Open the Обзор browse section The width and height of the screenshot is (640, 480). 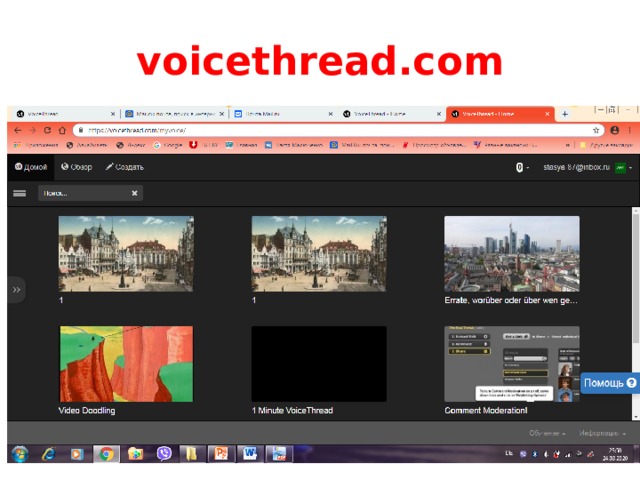coord(76,167)
